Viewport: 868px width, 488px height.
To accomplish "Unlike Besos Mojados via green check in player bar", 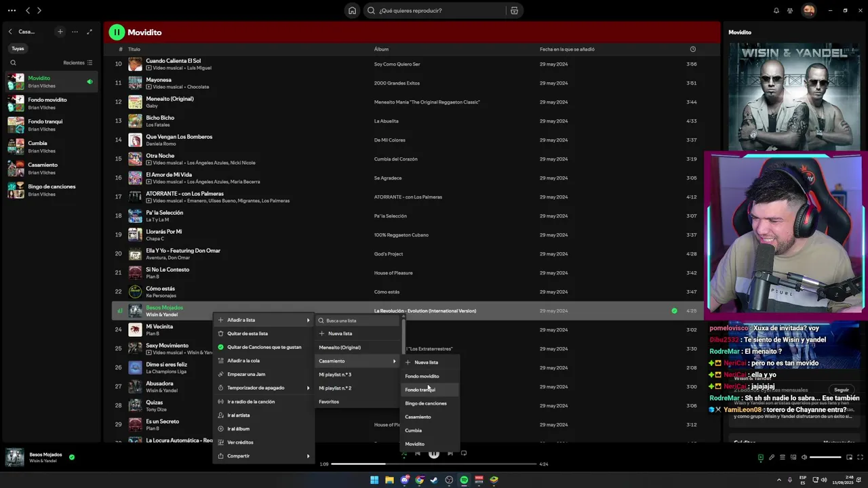I will click(x=72, y=457).
